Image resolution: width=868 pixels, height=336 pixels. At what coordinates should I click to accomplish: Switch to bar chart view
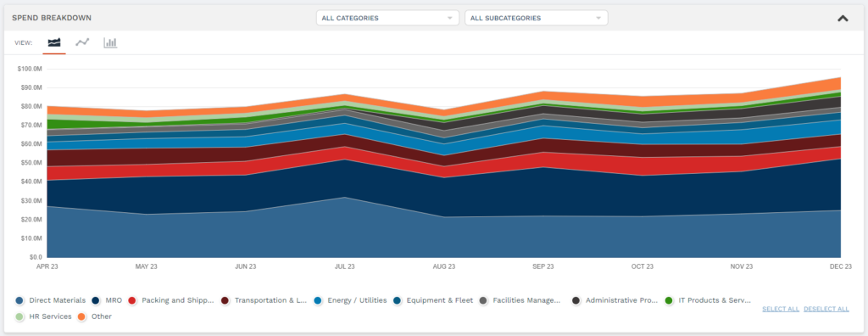coord(111,42)
